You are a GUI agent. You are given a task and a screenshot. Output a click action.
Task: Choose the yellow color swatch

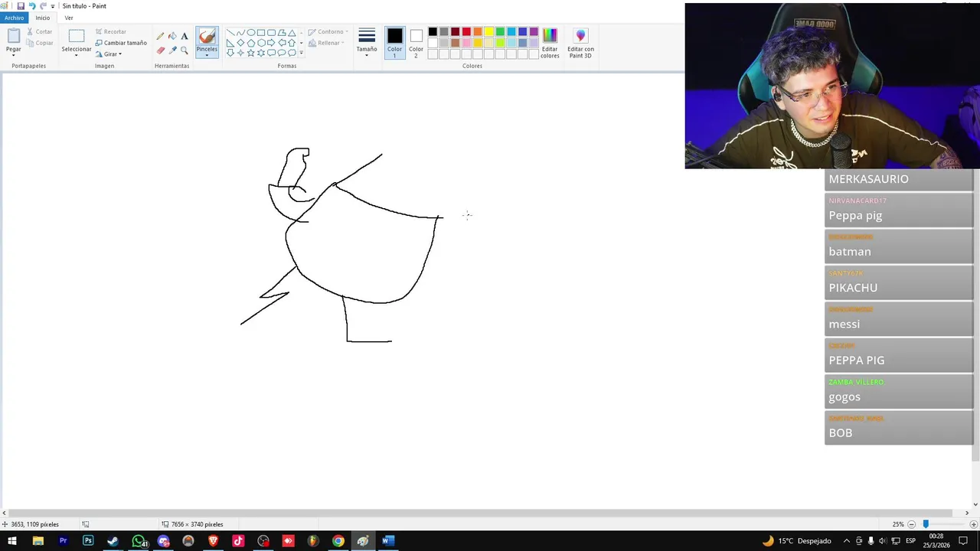[488, 31]
